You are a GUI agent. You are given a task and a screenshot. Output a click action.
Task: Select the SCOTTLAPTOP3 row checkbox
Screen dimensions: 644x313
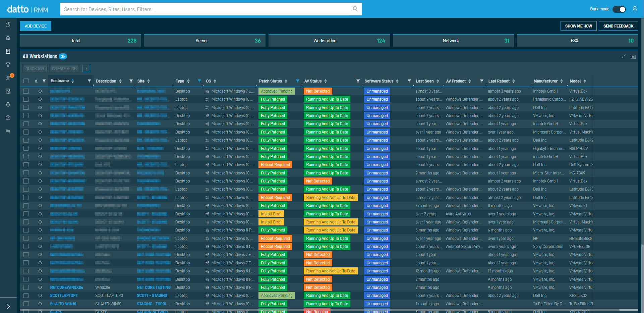click(26, 296)
